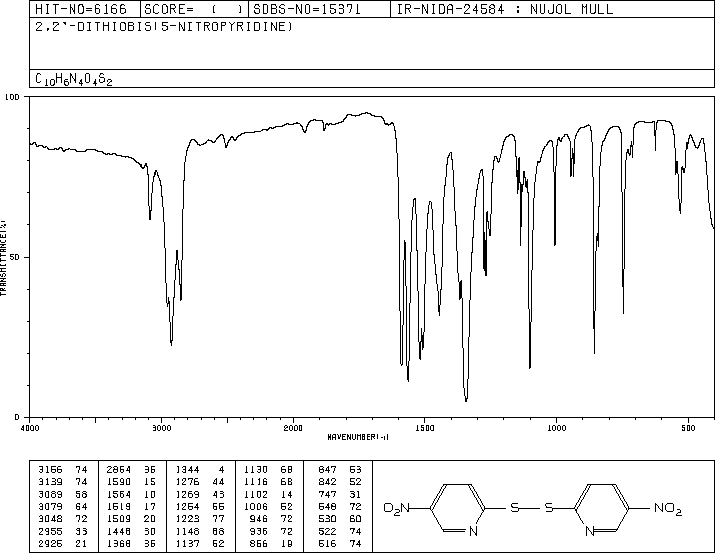This screenshot has width=715, height=553.
Task: Click the 1264 peak value
Action: pos(187,506)
